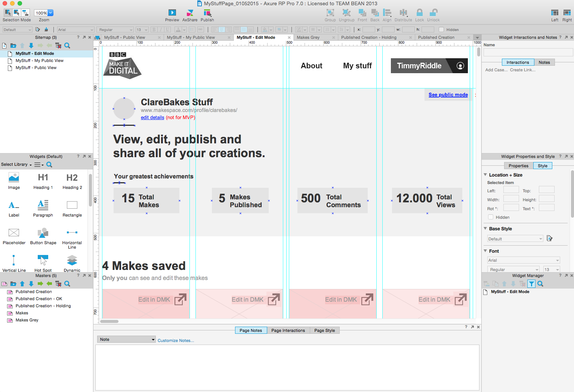This screenshot has height=392, width=574.
Task: Toggle the Hidden checkbox in top toolbar
Action: click(441, 29)
